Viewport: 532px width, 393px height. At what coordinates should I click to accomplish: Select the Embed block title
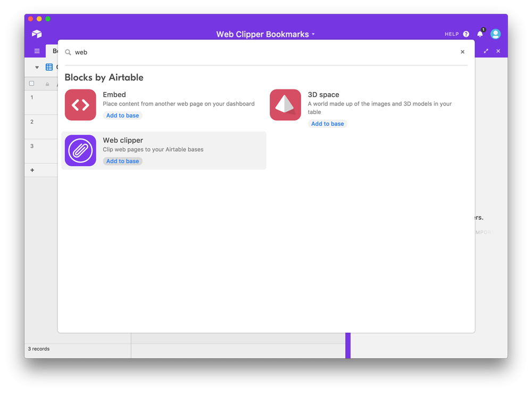point(114,94)
